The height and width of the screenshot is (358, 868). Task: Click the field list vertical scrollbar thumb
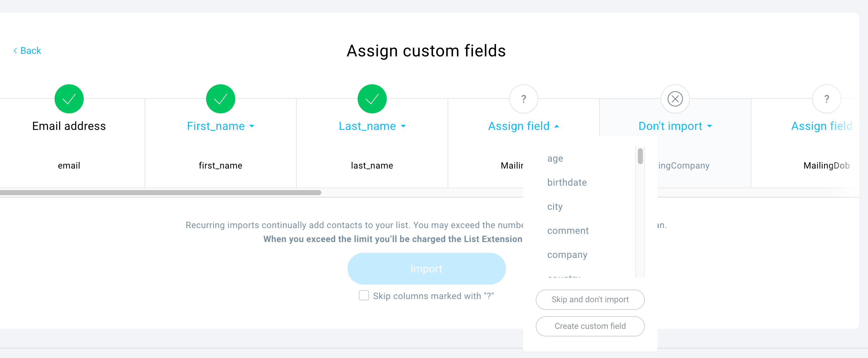click(x=640, y=156)
